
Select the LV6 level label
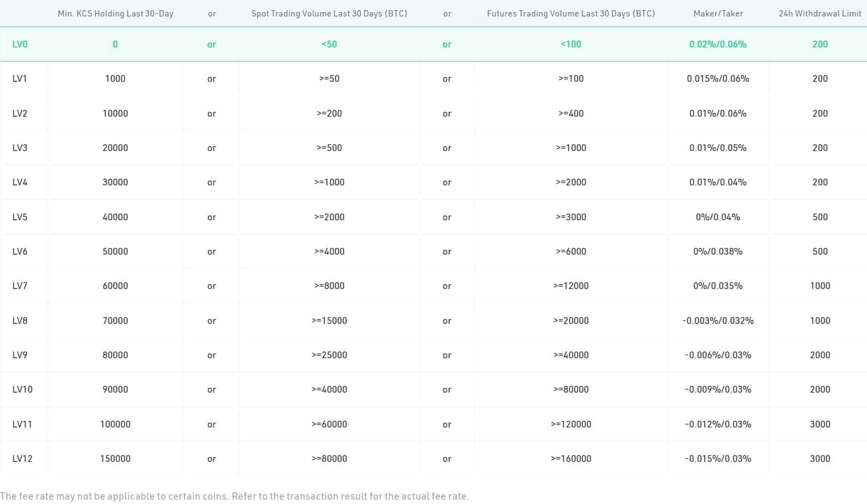[20, 251]
